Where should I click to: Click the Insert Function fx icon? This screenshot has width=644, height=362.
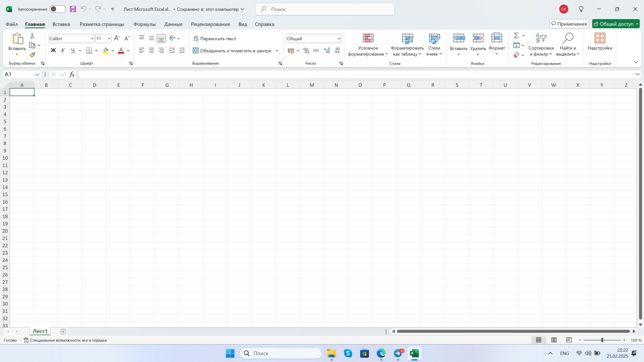pos(72,74)
